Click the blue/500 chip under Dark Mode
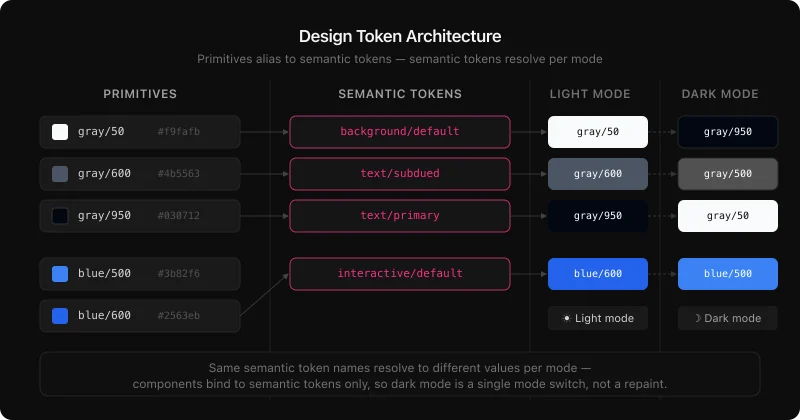The image size is (800, 420). pyautogui.click(x=728, y=274)
